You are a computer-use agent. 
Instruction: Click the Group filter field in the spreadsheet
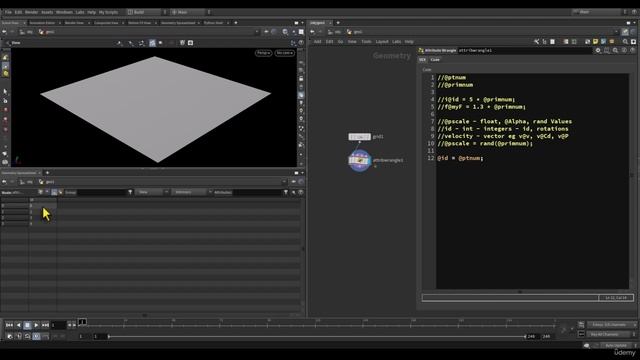[102, 192]
